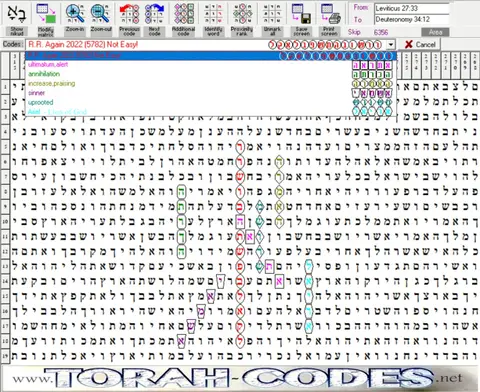Click the gray Area button
This screenshot has width=480, height=392.
(435, 32)
